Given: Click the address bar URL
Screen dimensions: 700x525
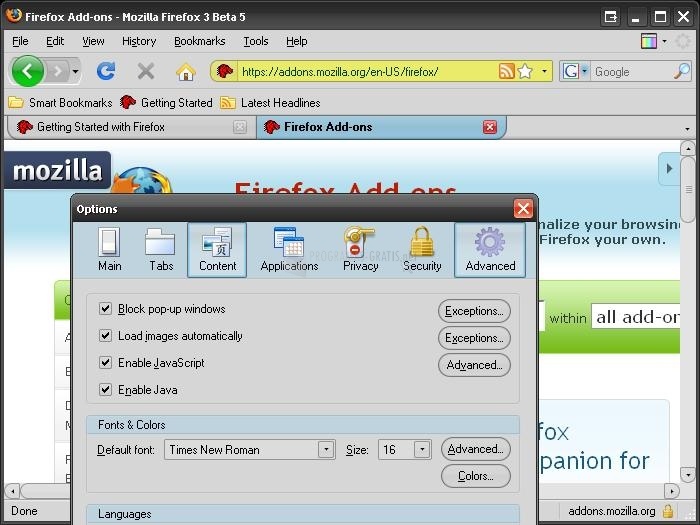Looking at the screenshot, I should coord(340,71).
